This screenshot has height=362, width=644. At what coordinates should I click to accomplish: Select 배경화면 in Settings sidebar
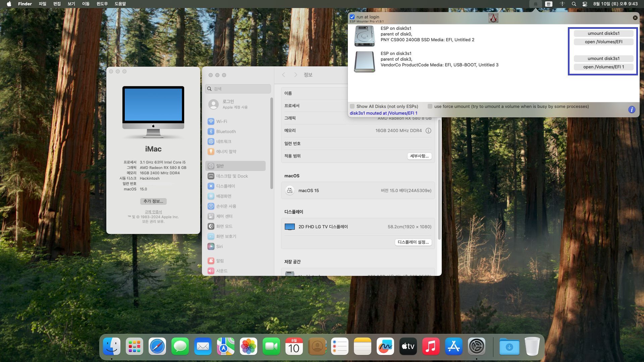[x=235, y=196]
